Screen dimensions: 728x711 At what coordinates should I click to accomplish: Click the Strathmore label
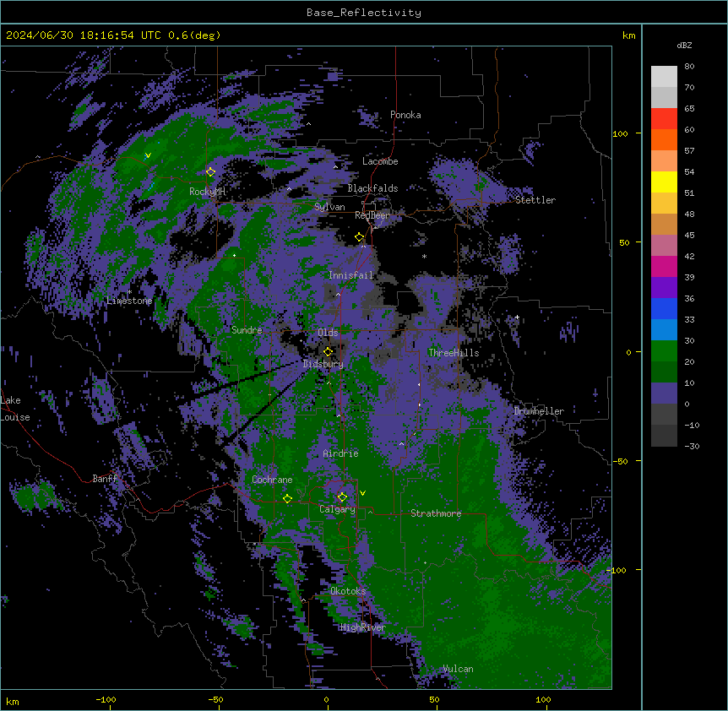(x=436, y=513)
